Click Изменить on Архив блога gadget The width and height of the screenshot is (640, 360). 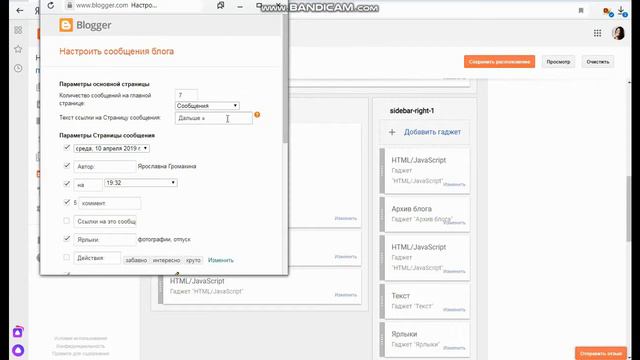click(454, 223)
